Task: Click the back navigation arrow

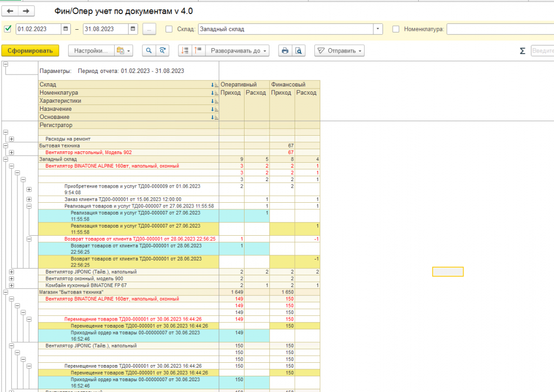Action: pos(11,11)
